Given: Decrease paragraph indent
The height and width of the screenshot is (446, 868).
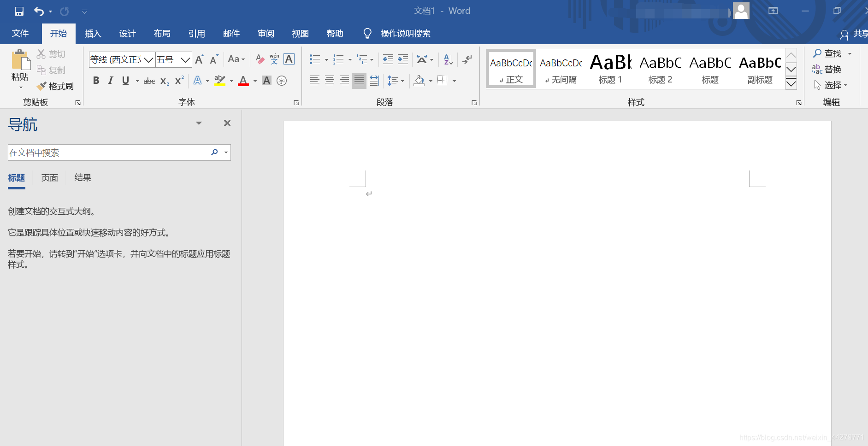Looking at the screenshot, I should pyautogui.click(x=388, y=59).
